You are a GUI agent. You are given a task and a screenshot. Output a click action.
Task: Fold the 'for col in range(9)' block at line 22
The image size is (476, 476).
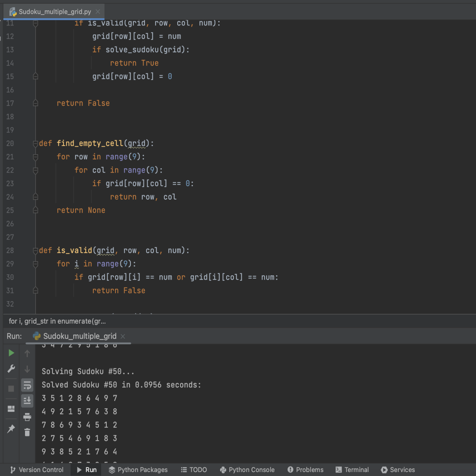point(35,171)
